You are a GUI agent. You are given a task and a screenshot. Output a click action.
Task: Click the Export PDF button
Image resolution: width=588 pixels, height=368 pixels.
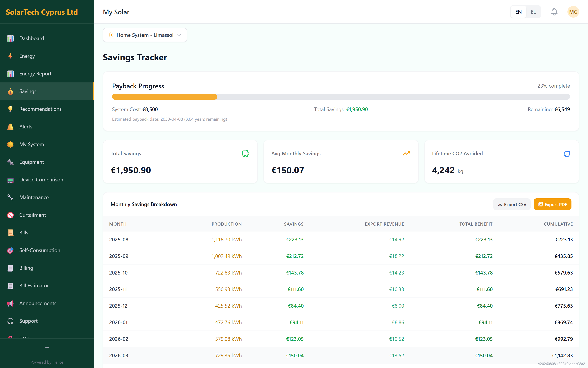(552, 204)
